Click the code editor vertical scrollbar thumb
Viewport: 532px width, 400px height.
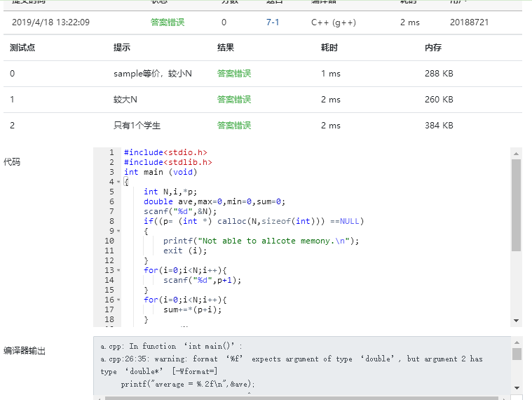pos(516,205)
